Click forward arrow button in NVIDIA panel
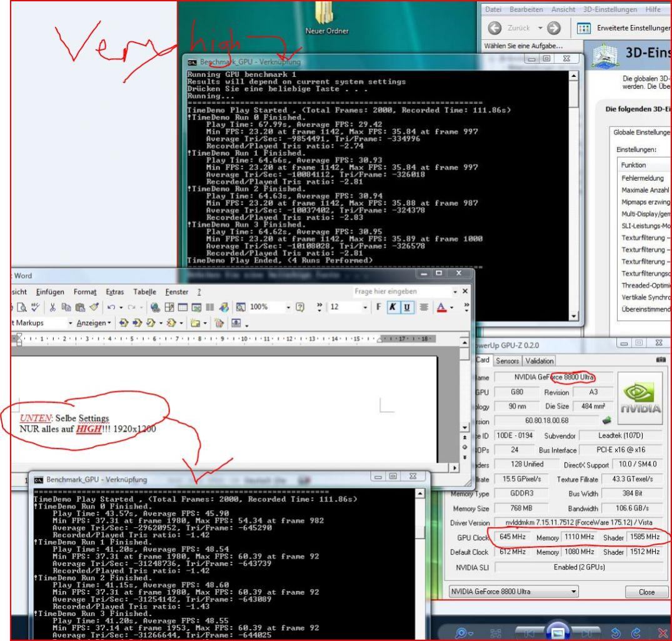672x641 pixels. tap(554, 28)
